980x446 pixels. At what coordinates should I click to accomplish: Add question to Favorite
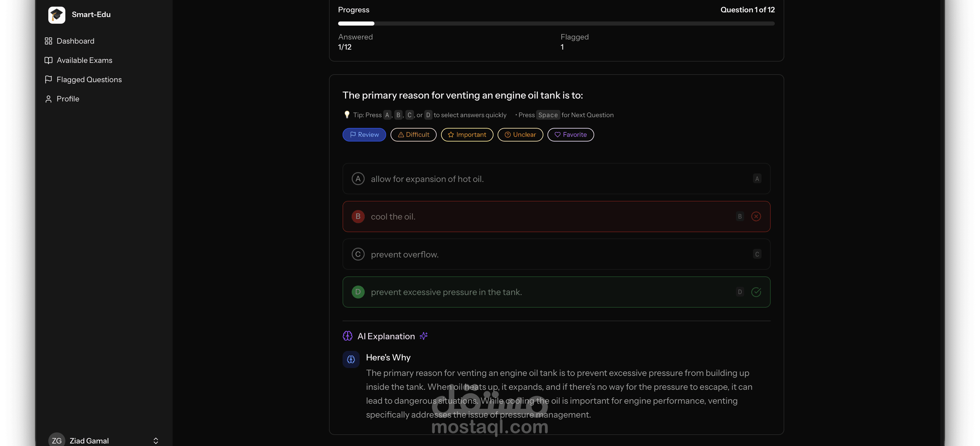click(570, 135)
